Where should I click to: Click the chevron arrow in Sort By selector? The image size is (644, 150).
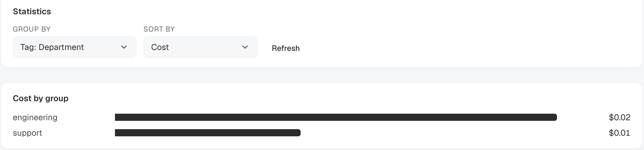tap(245, 47)
